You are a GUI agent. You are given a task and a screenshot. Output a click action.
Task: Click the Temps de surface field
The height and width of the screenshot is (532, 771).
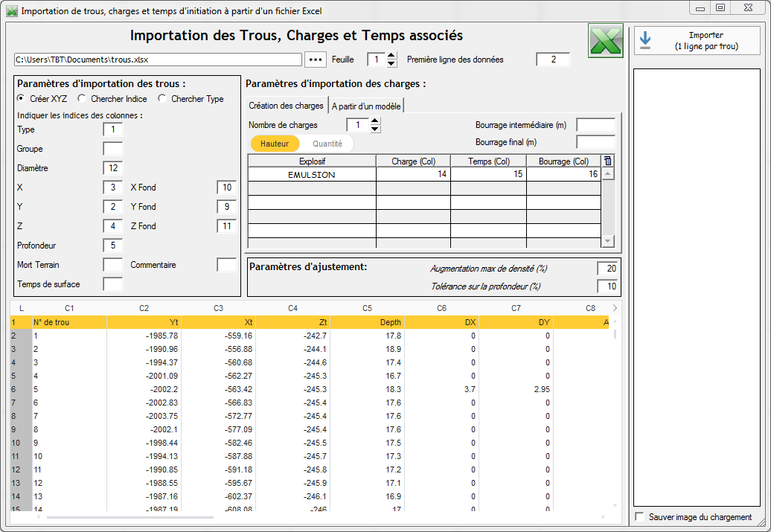pos(113,284)
